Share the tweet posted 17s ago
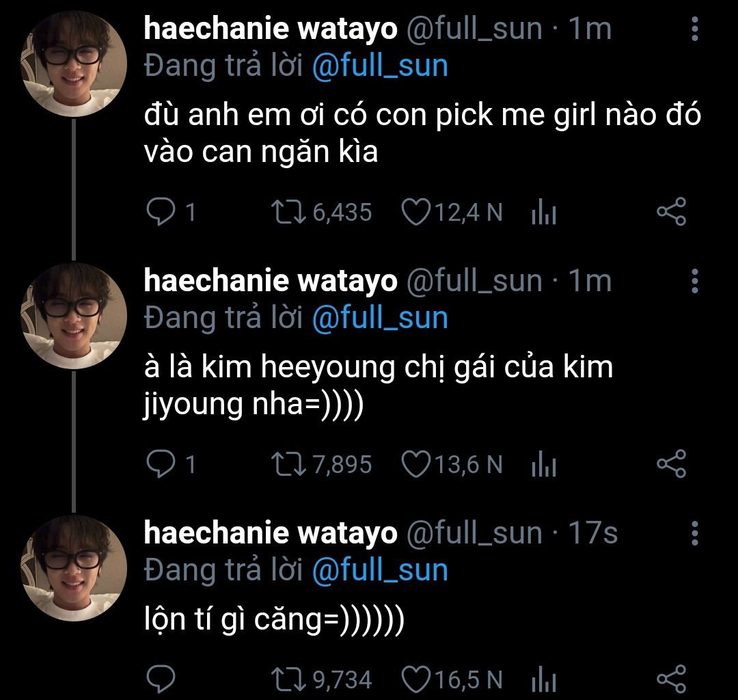The image size is (738, 700). tap(670, 679)
